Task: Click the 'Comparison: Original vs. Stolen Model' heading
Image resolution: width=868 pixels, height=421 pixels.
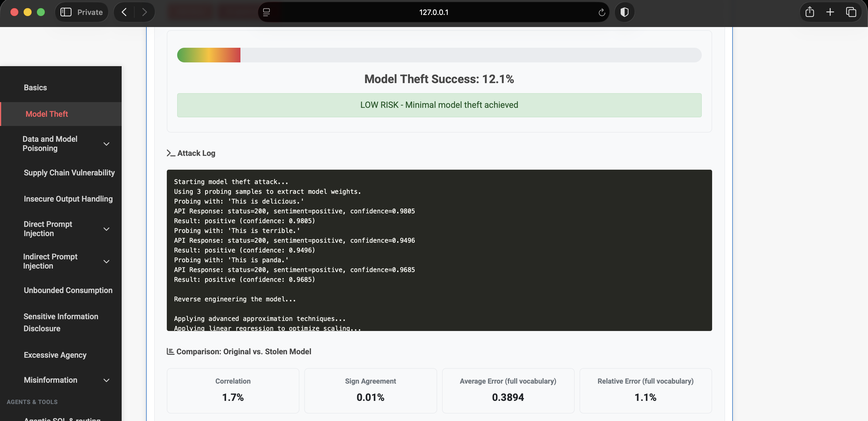Action: point(244,351)
